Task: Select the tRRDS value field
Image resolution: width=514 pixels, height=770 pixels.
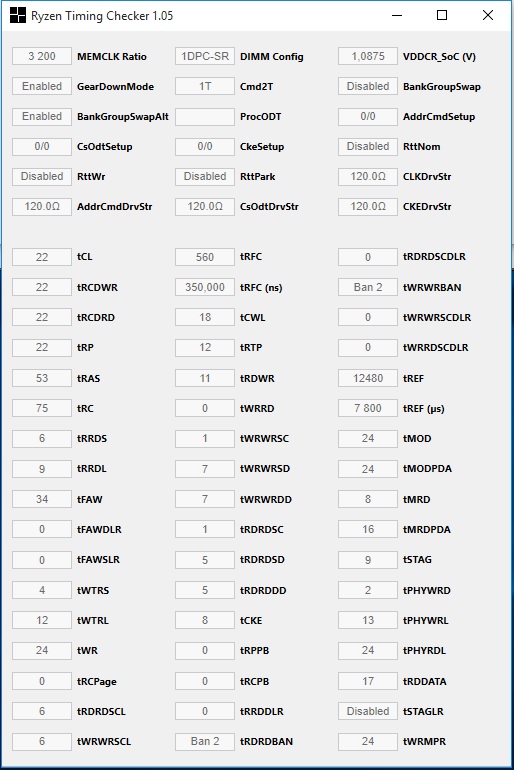Action: (x=42, y=438)
